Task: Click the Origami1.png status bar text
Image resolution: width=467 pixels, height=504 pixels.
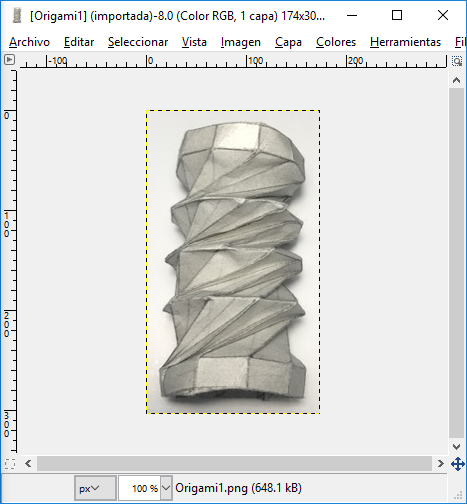Action: point(238,488)
